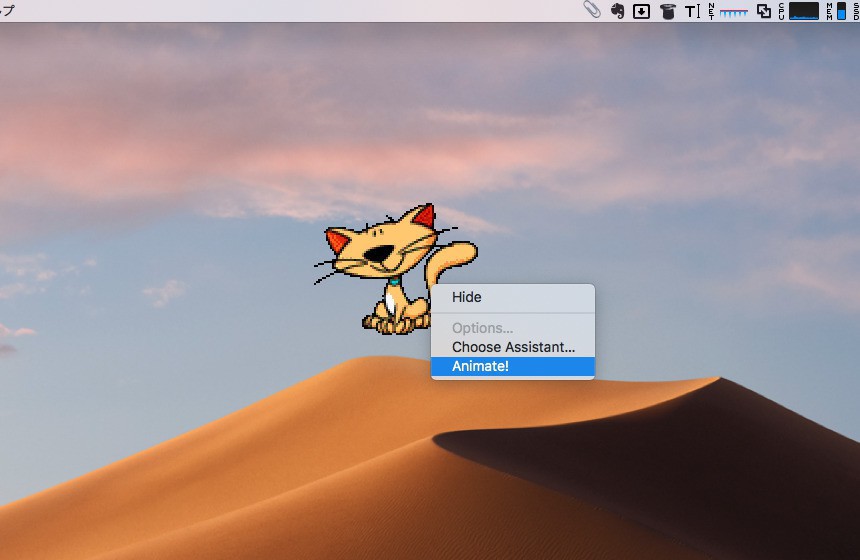Open the CPU usage graph monitor
The height and width of the screenshot is (560, 860).
799,11
